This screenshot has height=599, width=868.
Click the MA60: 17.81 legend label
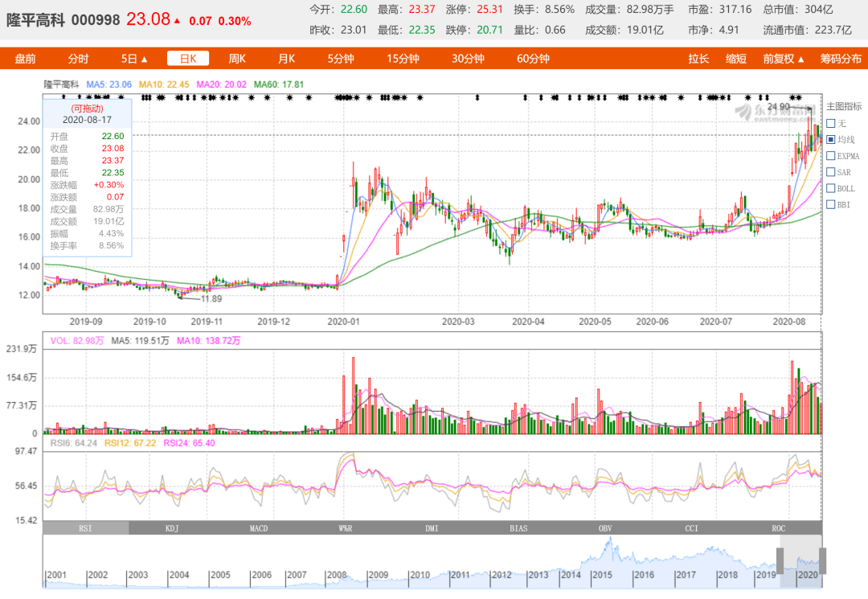pos(278,84)
